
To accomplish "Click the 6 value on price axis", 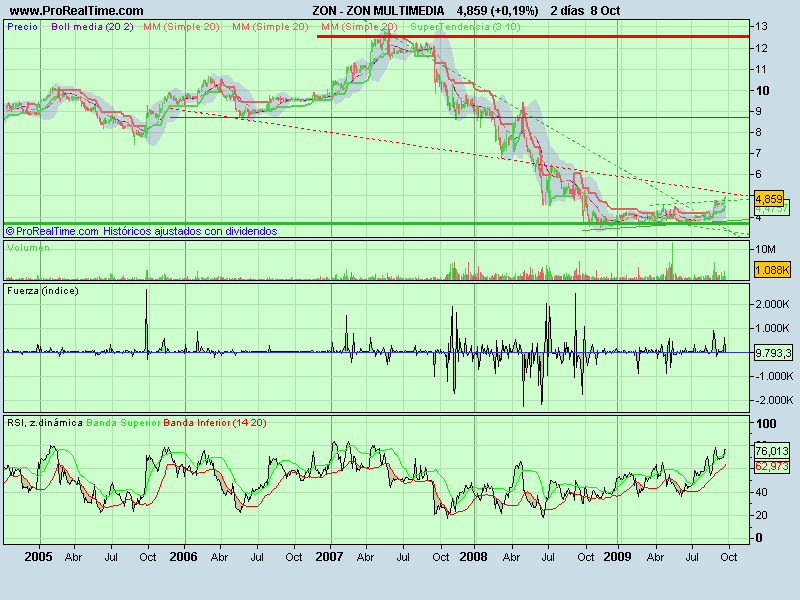I will tap(759, 174).
